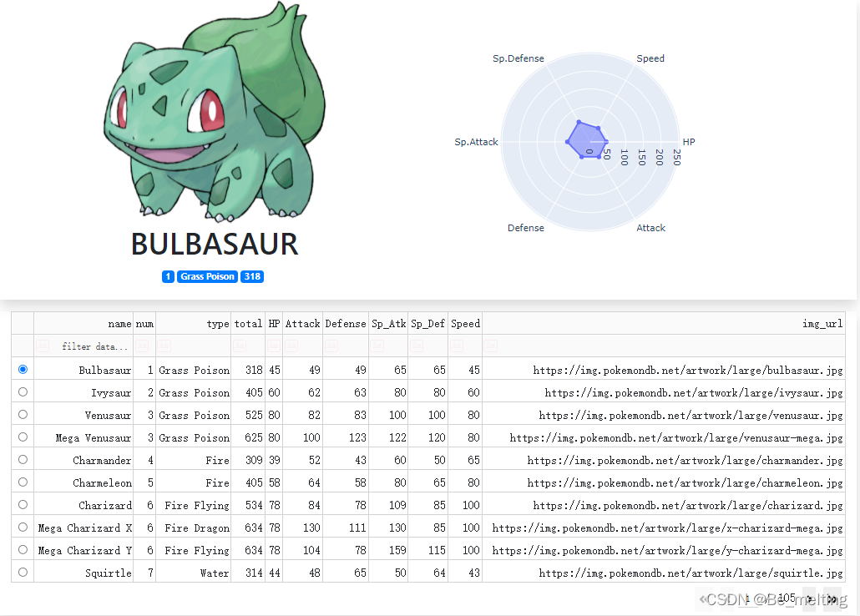Click the BULBASAUR title heading

click(x=215, y=244)
